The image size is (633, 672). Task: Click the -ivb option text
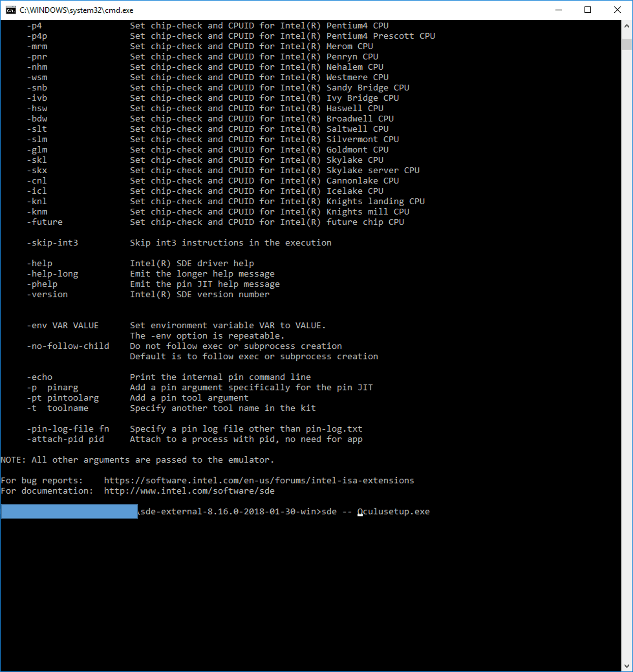[37, 98]
